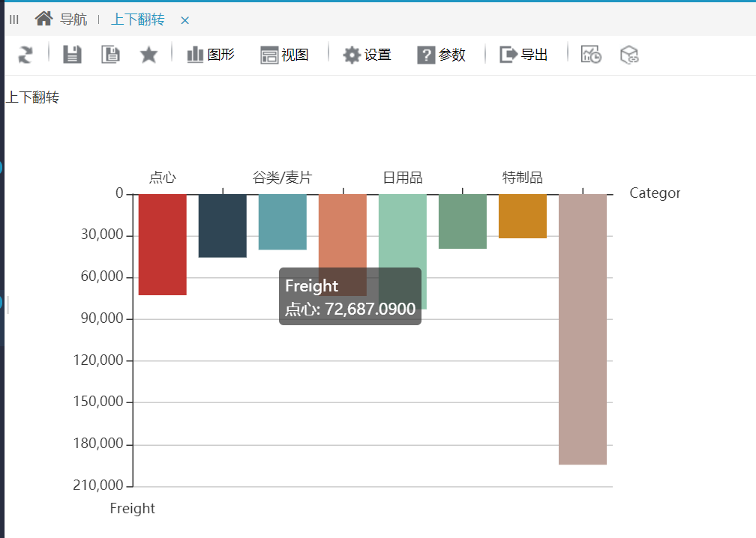This screenshot has height=538, width=756.
Task: Click the orange 特制品 bar
Action: pos(523,217)
